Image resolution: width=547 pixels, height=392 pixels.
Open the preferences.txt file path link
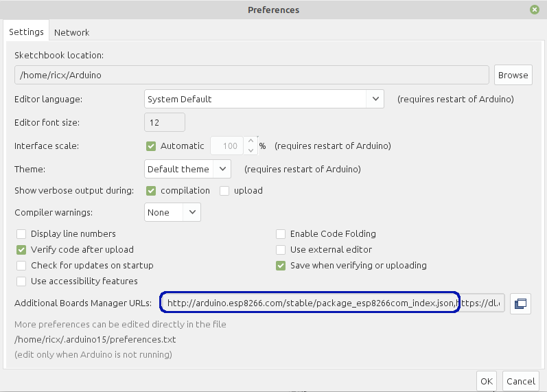95,339
